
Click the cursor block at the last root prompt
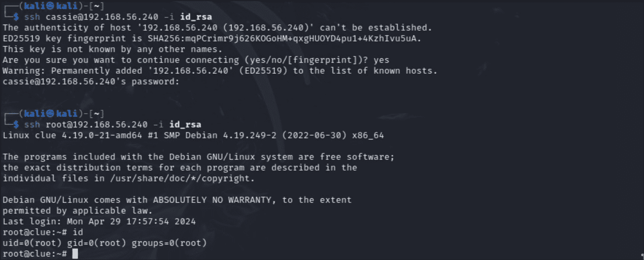pyautogui.click(x=74, y=254)
